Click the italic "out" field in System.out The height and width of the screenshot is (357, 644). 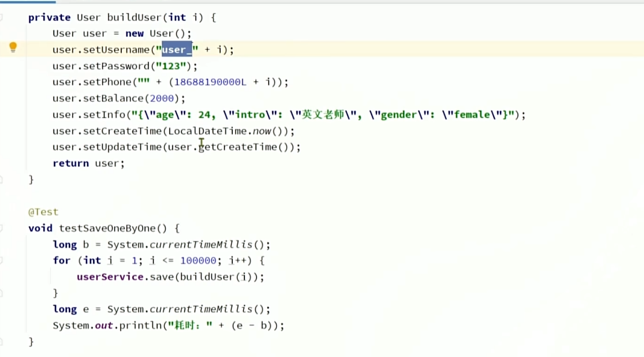tap(104, 326)
